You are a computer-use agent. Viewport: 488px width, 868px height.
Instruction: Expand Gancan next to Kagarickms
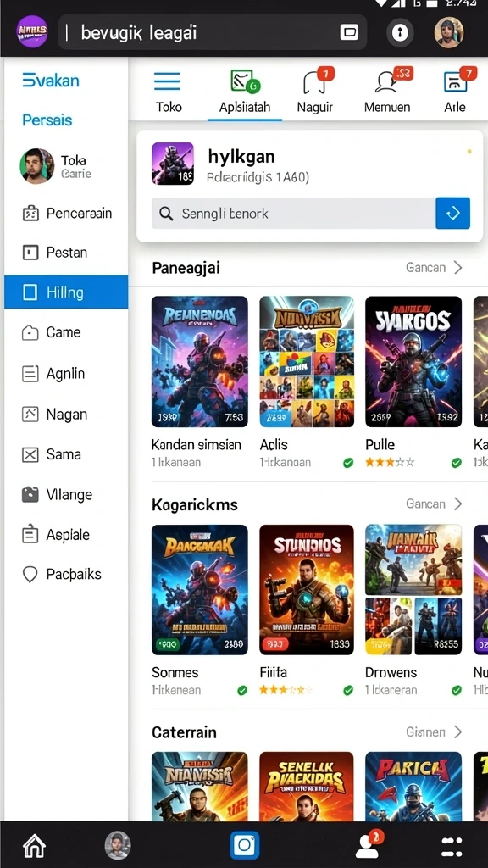pos(434,504)
